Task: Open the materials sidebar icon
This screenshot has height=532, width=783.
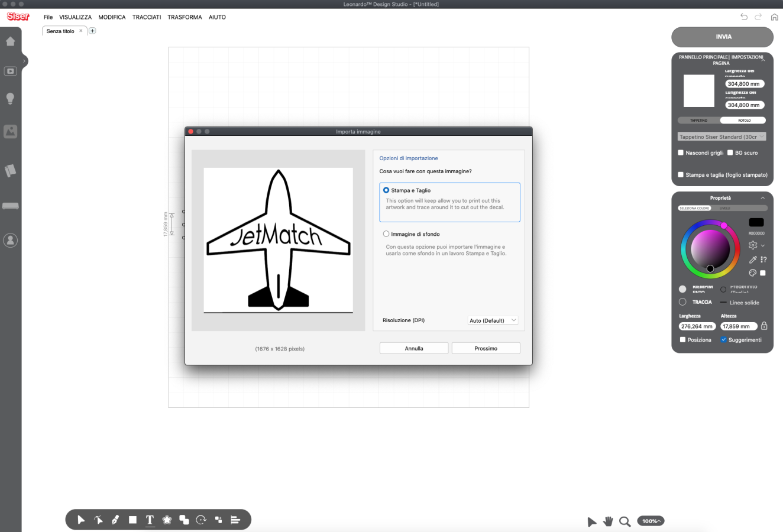Action: pyautogui.click(x=10, y=171)
